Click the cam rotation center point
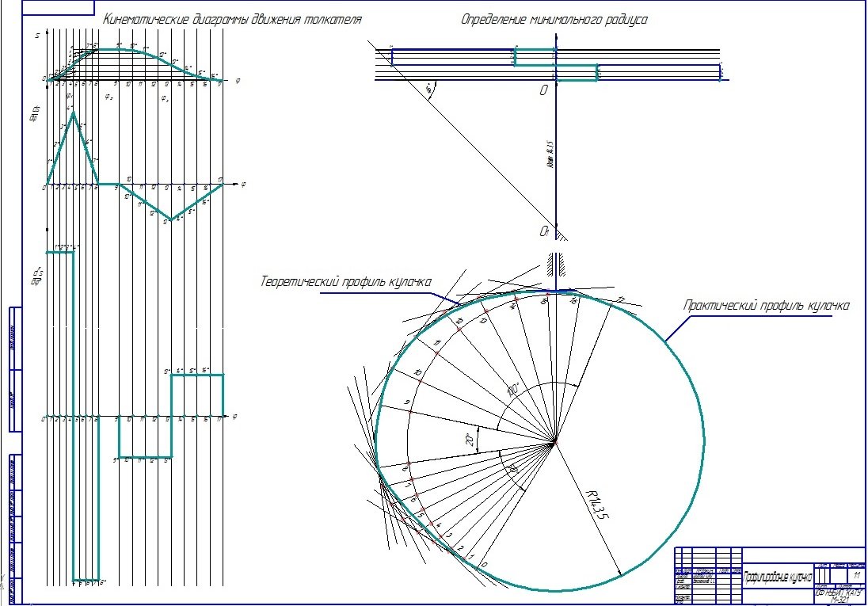The image size is (868, 606). click(556, 441)
